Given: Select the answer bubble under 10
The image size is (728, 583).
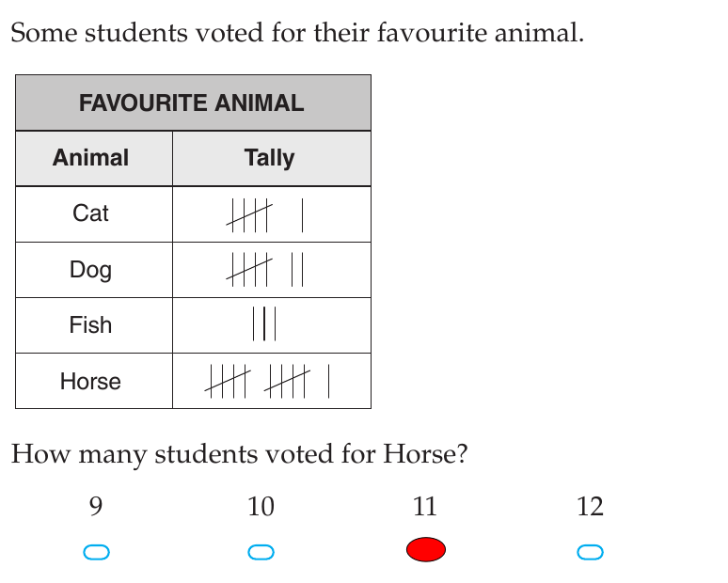Looking at the screenshot, I should coord(261,552).
